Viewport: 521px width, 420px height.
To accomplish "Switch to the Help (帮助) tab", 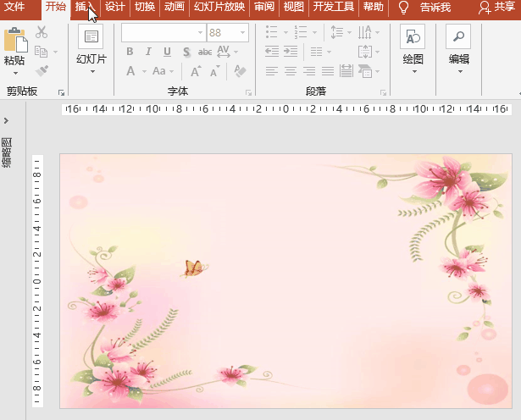I will pyautogui.click(x=373, y=7).
